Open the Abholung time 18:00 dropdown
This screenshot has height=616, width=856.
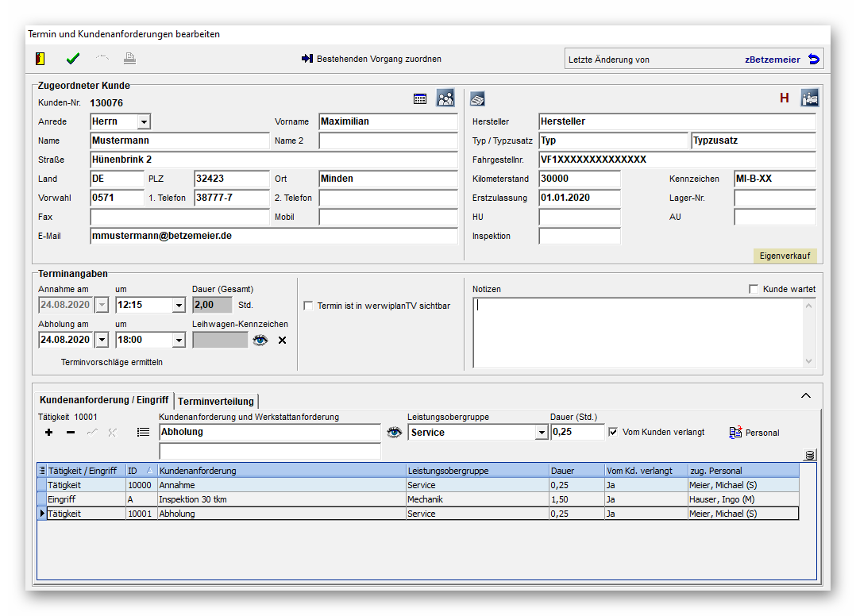[179, 340]
